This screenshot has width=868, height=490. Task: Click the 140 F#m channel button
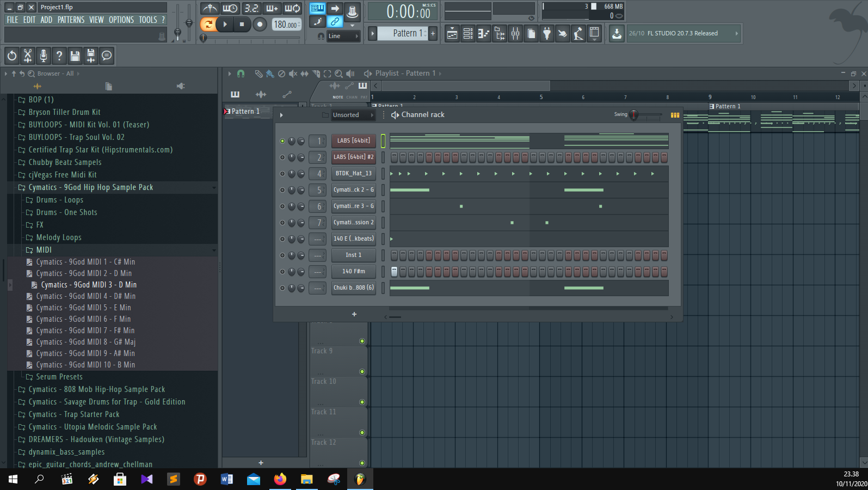[354, 272]
